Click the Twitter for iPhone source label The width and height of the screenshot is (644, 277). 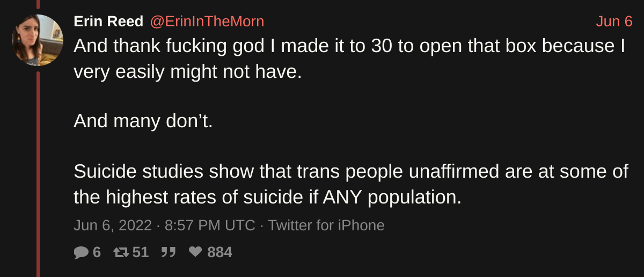point(326,225)
